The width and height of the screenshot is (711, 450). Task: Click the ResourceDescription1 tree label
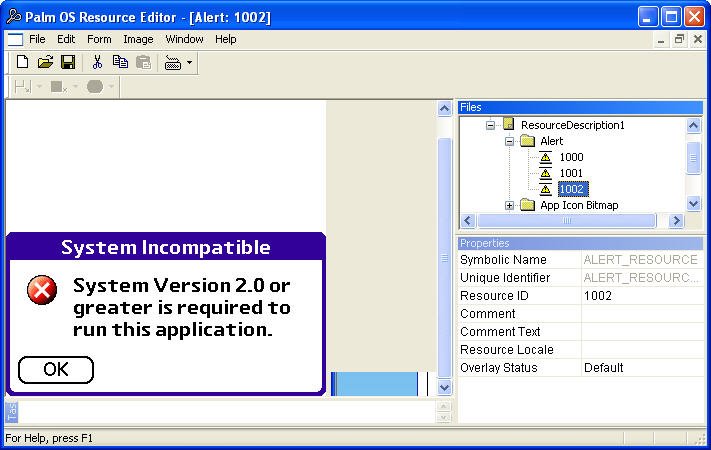573,125
